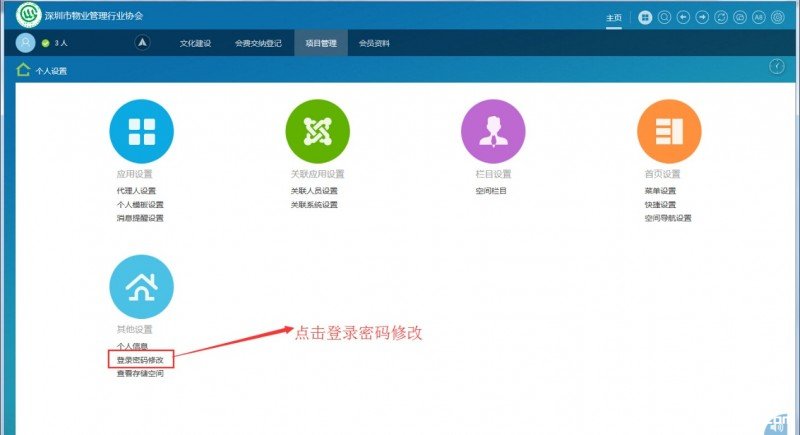Screen dimensions: 800x435
Task: Open the light-blue 其他设置 house circle icon
Action: tap(141, 287)
